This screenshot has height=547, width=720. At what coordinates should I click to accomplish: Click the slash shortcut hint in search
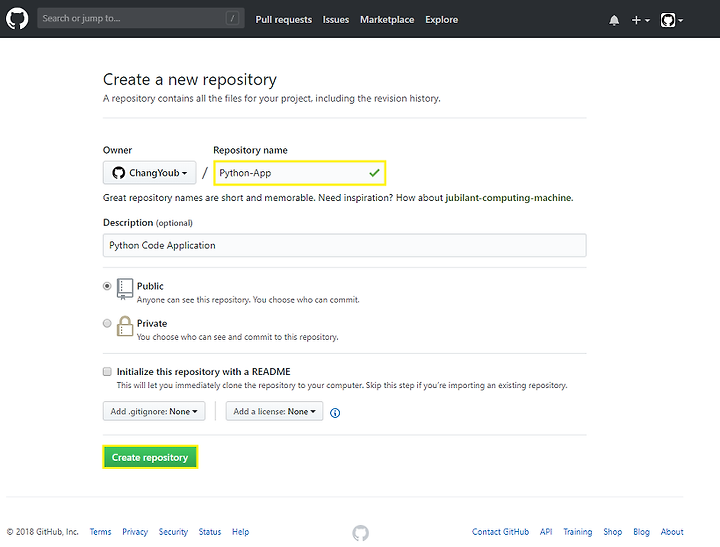[232, 18]
